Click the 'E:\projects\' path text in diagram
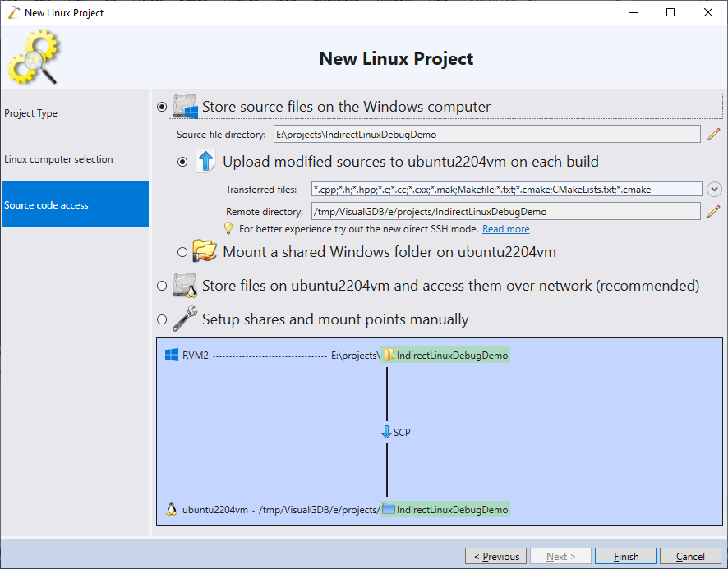This screenshot has height=569, width=728. (355, 356)
